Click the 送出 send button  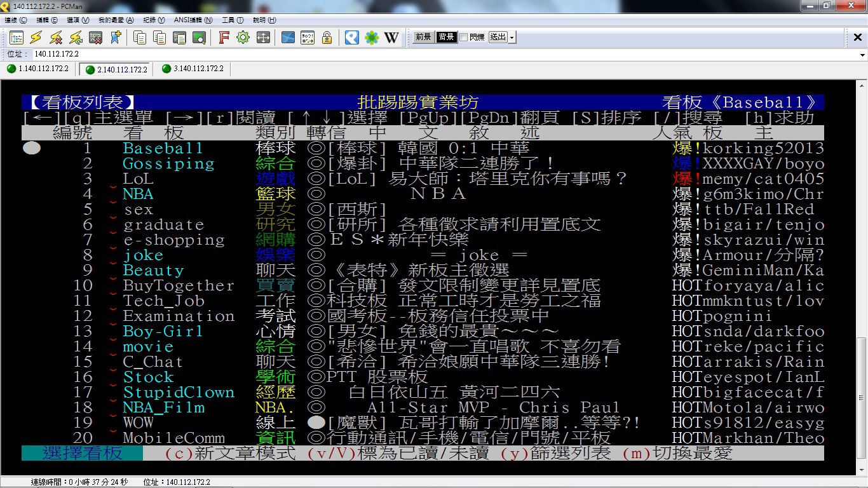(498, 37)
